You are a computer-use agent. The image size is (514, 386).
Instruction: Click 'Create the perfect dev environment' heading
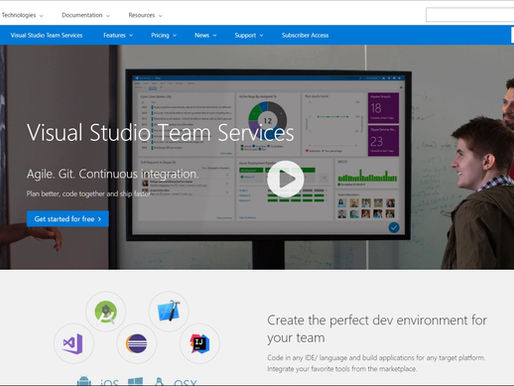(x=377, y=329)
